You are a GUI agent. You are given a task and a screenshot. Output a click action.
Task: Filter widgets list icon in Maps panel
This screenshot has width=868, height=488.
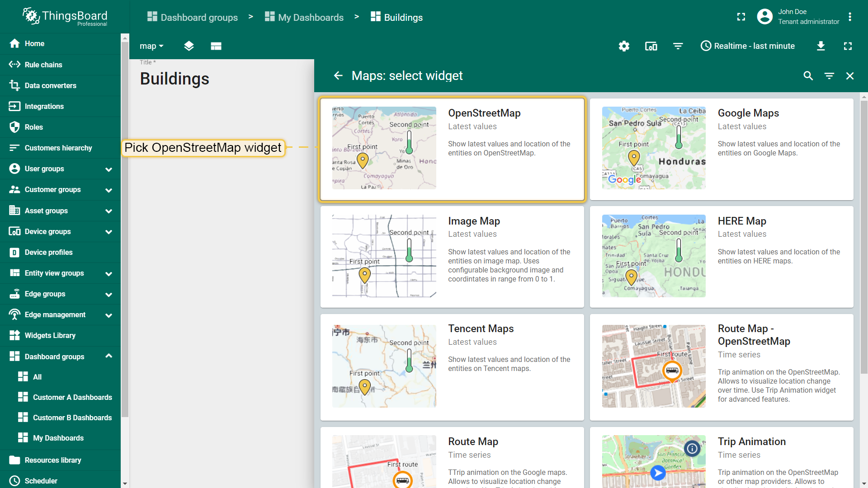click(x=829, y=76)
